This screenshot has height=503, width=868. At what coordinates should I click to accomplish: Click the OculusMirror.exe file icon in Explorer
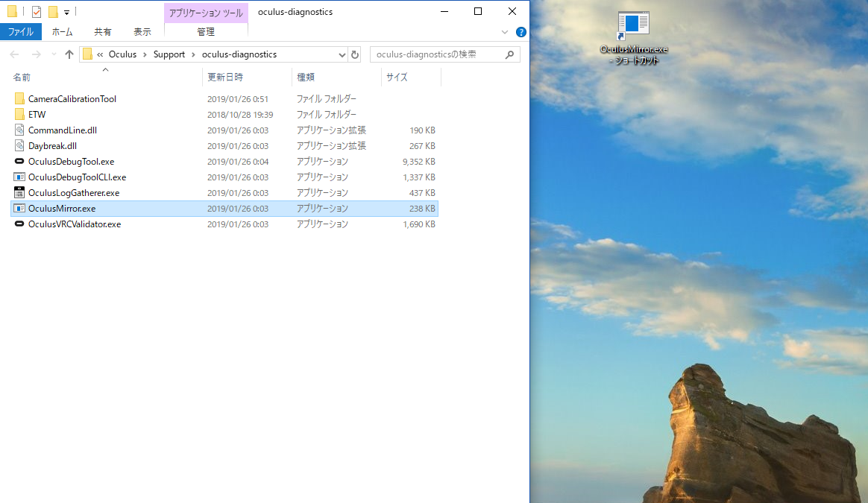pos(19,208)
